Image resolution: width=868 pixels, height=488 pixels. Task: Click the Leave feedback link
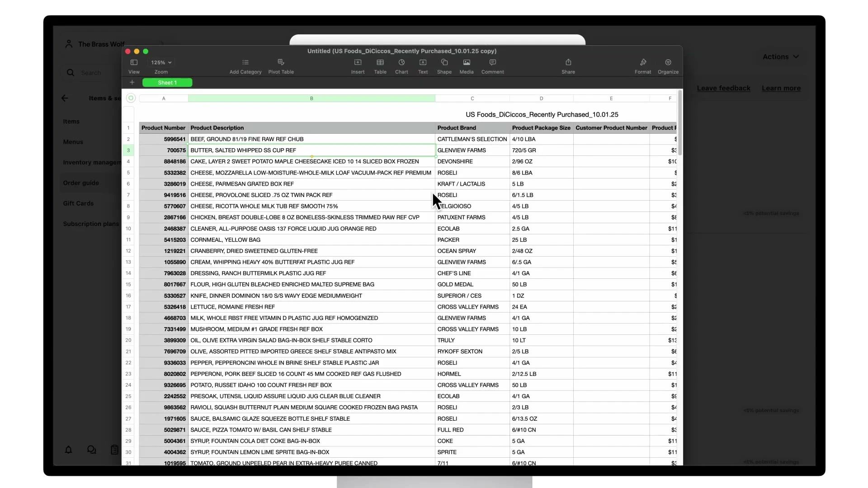tap(723, 88)
